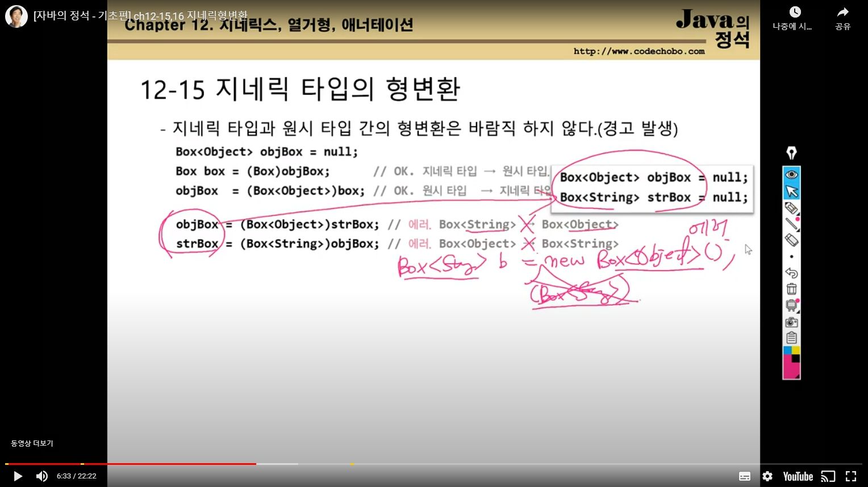This screenshot has height=487, width=868.
Task: Select the line drawing tool
Action: point(791,224)
